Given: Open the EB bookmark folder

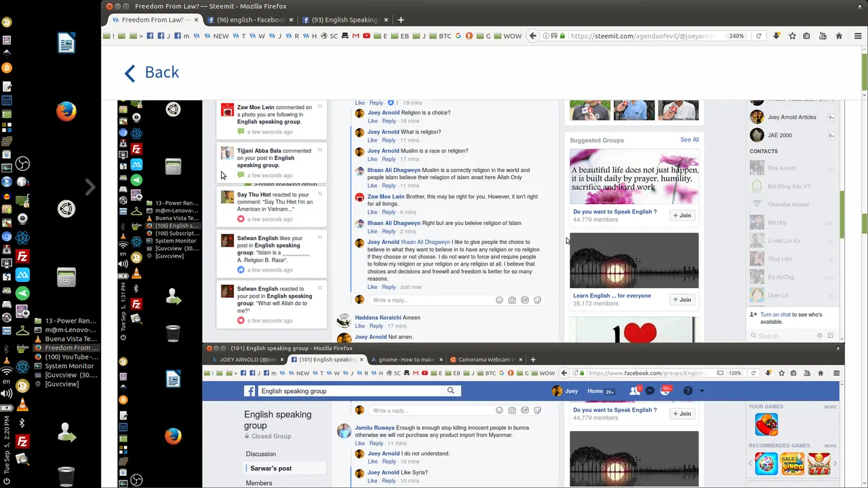Looking at the screenshot, I should [400, 36].
